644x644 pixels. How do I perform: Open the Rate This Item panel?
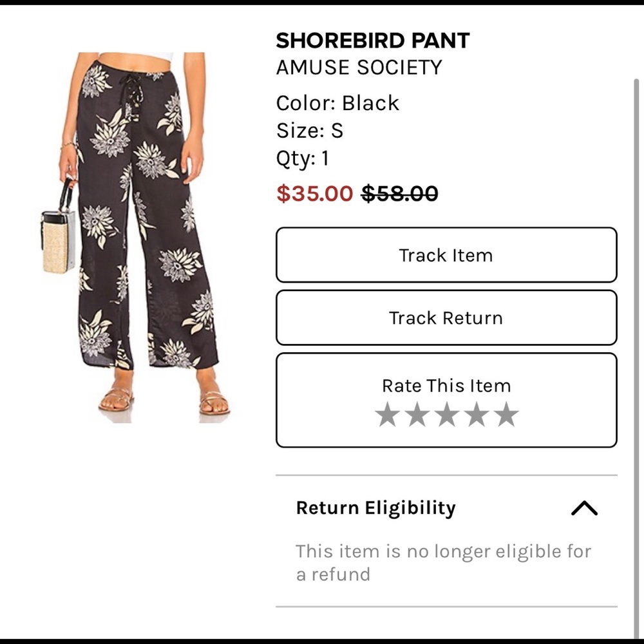click(447, 385)
